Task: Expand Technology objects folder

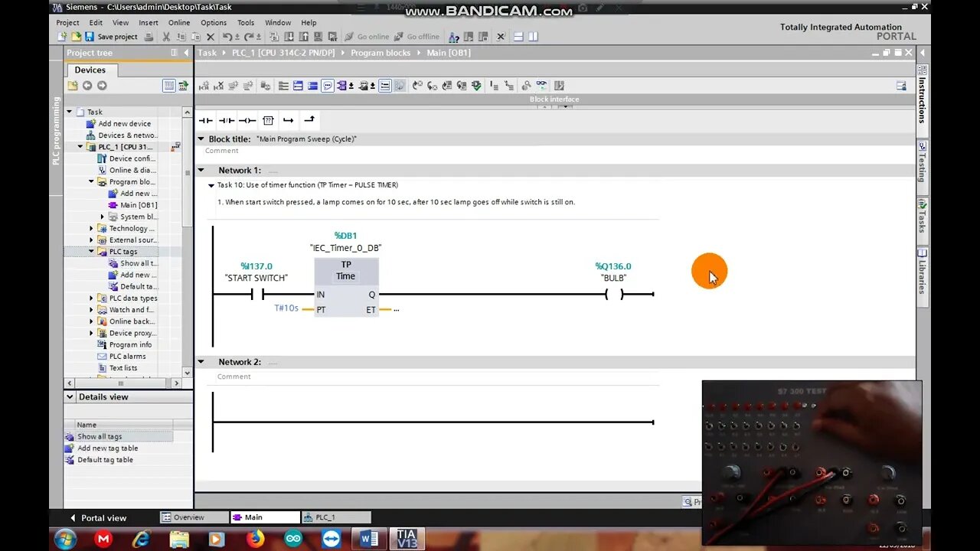Action: pyautogui.click(x=91, y=228)
